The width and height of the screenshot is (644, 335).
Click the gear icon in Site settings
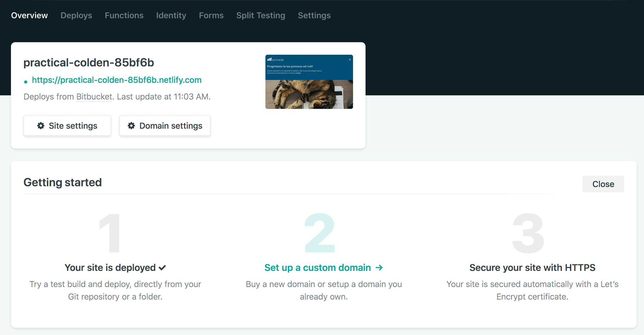(41, 126)
